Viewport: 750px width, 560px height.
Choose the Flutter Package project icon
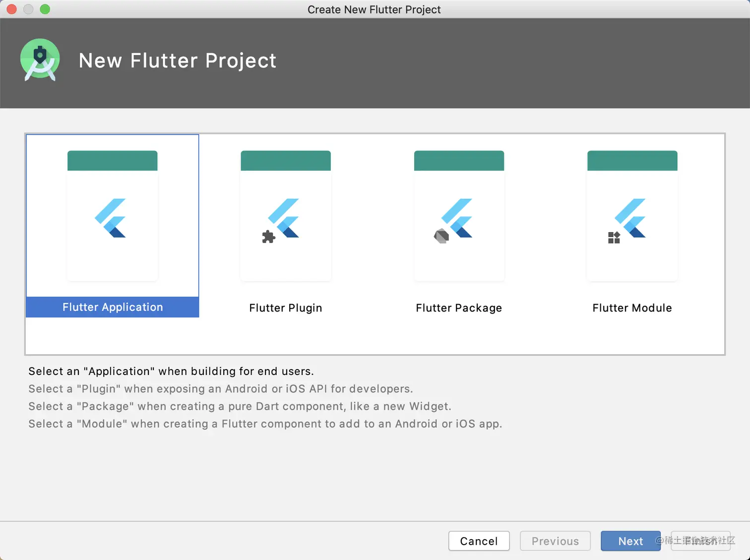pos(459,216)
